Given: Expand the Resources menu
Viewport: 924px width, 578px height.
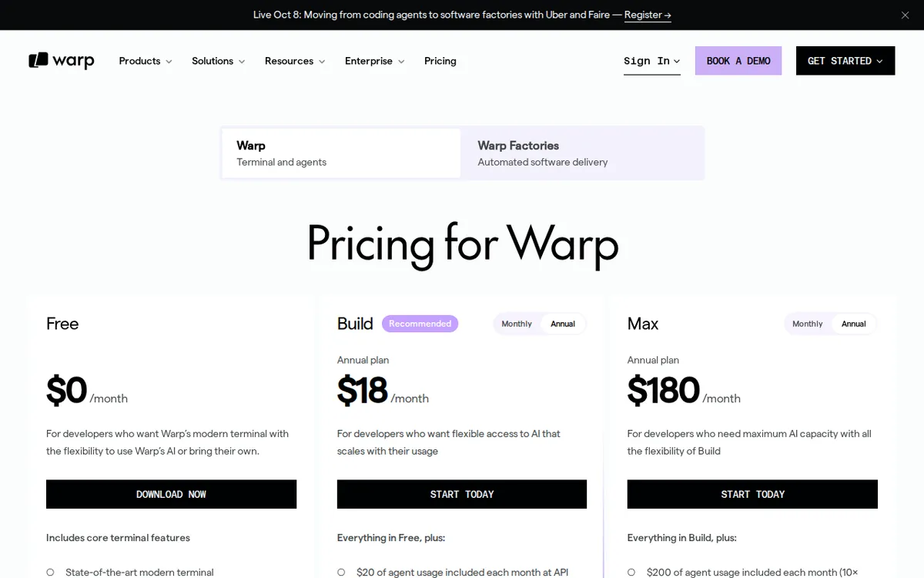Looking at the screenshot, I should click(295, 61).
